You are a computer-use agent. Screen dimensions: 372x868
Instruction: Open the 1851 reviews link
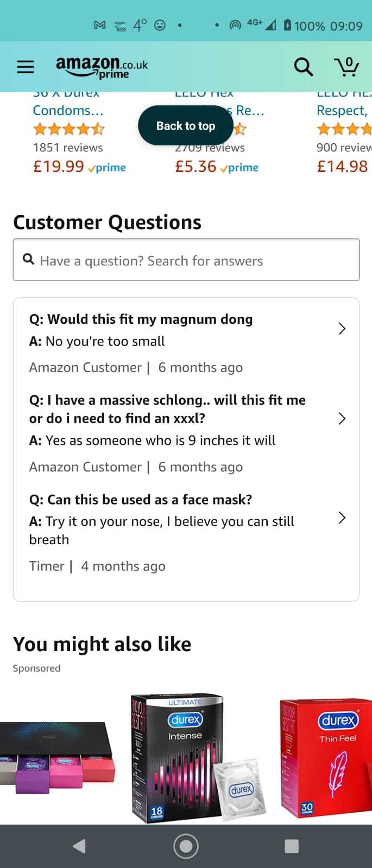click(68, 147)
